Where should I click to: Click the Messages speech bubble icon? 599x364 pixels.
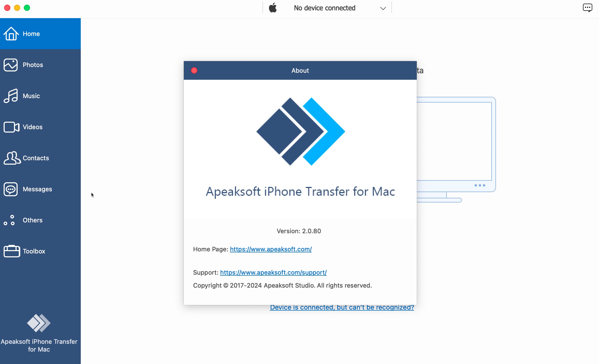coord(11,189)
